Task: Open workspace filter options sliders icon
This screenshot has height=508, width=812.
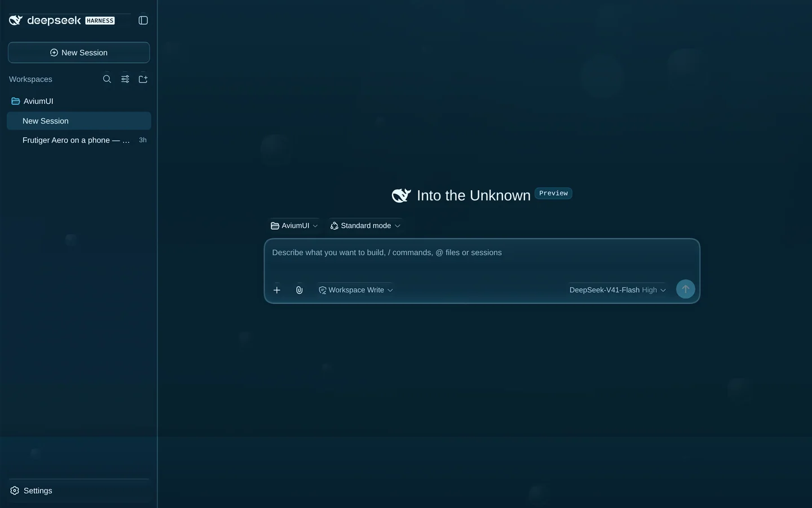Action: point(125,79)
